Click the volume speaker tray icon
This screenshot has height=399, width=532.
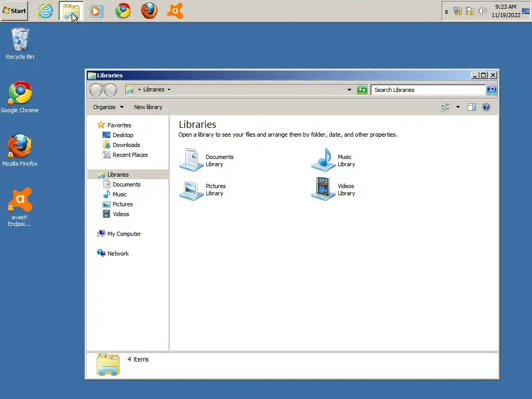(x=482, y=11)
